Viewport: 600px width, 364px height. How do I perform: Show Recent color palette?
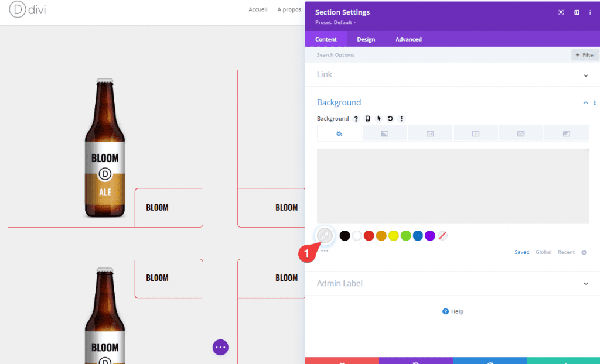566,252
